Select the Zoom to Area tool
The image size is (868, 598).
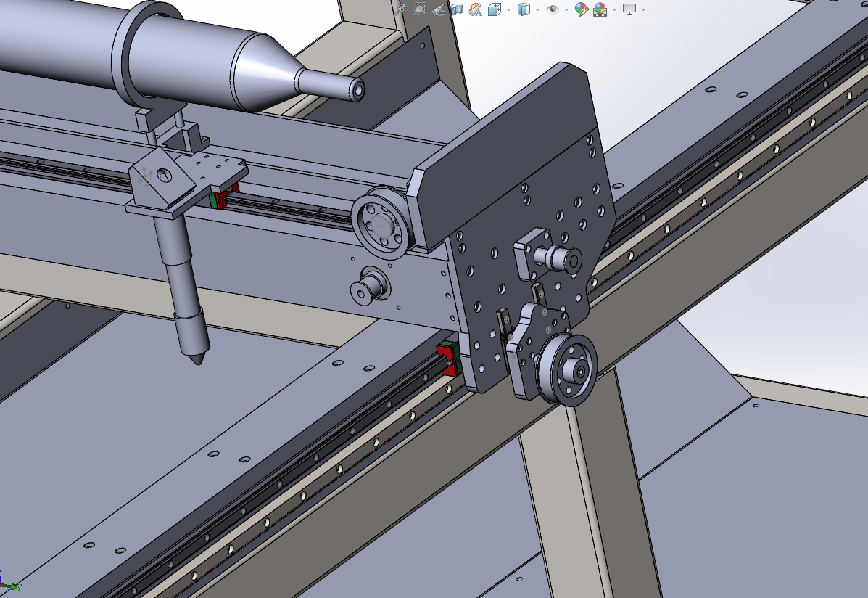tap(420, 9)
